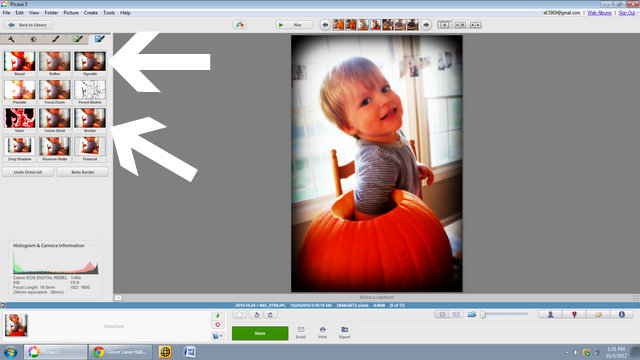
Task: Export the selected photo
Action: pyautogui.click(x=344, y=332)
